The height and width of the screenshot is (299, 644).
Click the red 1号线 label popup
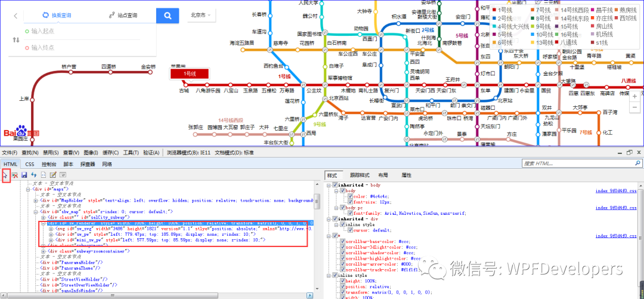190,73
